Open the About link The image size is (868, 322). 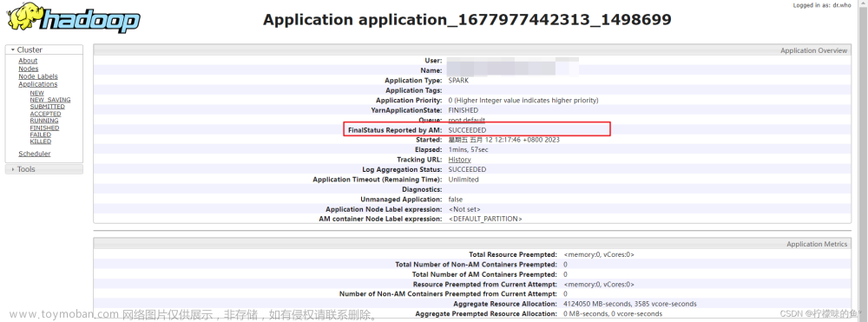28,61
